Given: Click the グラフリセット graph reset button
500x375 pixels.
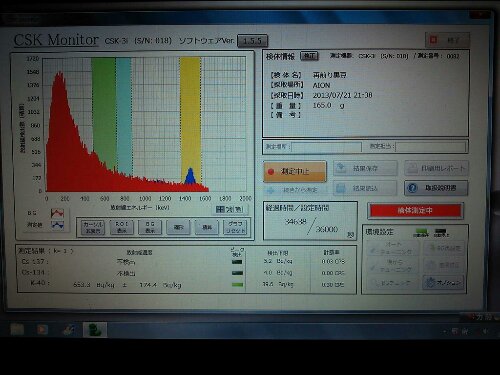Looking at the screenshot, I should (x=235, y=227).
